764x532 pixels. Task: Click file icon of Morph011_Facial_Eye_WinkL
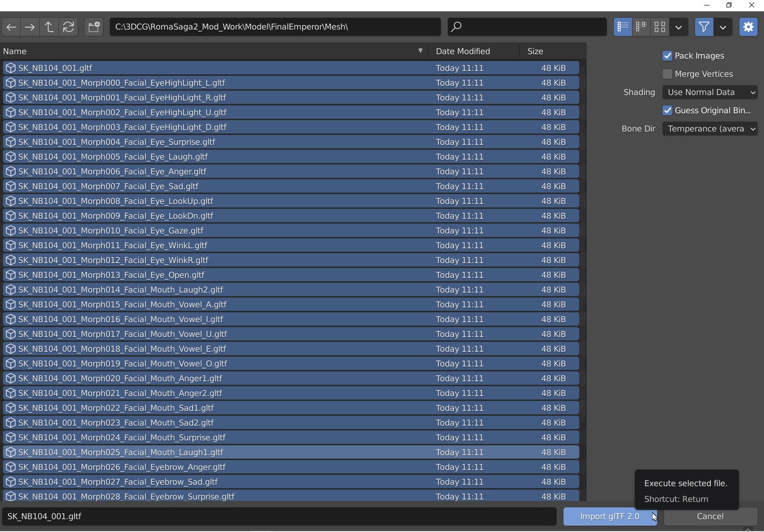[x=10, y=245]
